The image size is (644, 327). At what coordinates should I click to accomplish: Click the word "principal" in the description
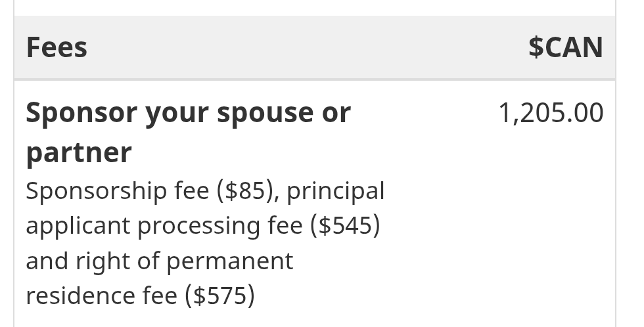click(x=335, y=192)
